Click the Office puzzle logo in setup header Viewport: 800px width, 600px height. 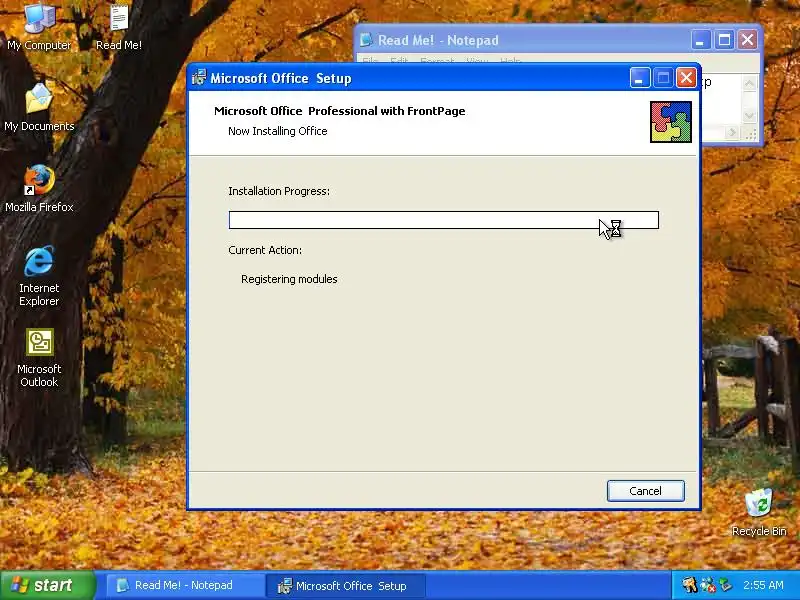671,122
